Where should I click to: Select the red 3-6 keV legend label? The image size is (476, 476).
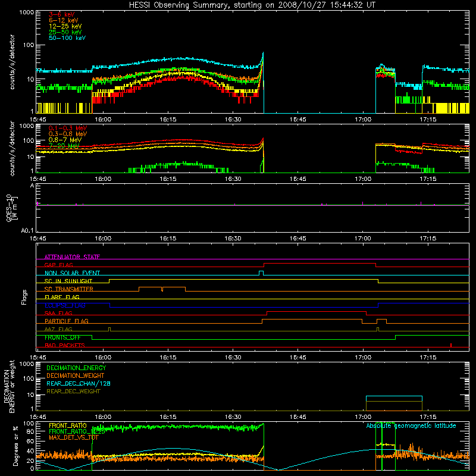(x=62, y=14)
